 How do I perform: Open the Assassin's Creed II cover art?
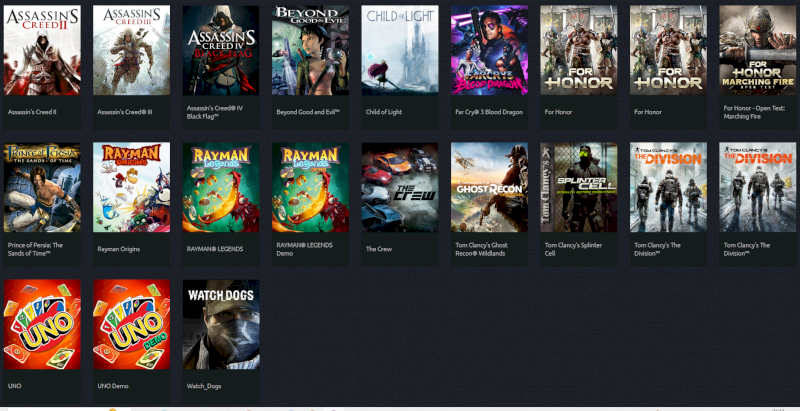42,50
